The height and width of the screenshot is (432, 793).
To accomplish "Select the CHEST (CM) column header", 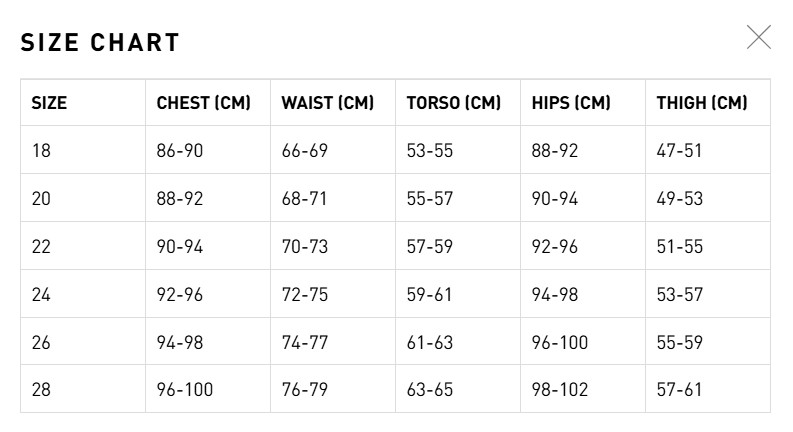I will click(x=203, y=103).
